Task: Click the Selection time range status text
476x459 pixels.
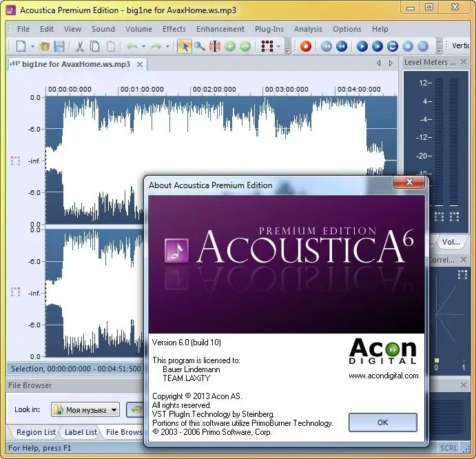Action: [x=76, y=369]
